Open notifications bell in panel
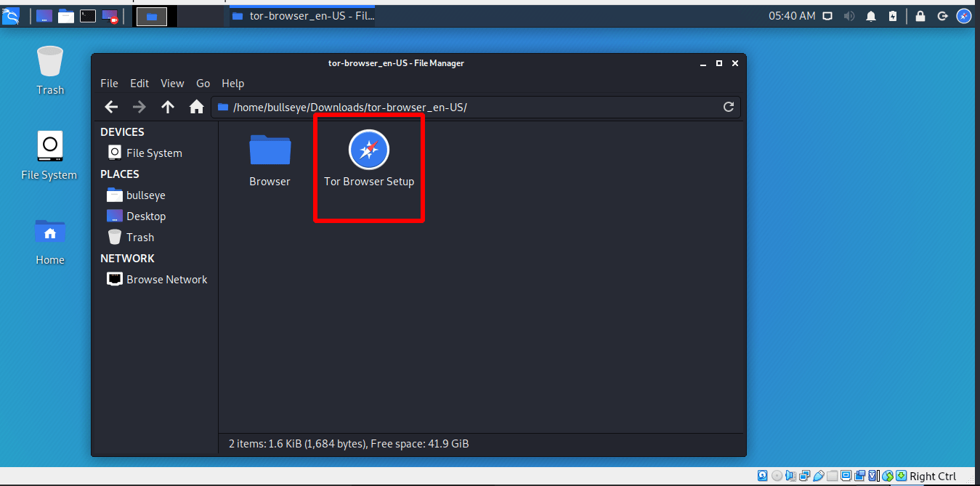The height and width of the screenshot is (486, 980). coord(871,16)
